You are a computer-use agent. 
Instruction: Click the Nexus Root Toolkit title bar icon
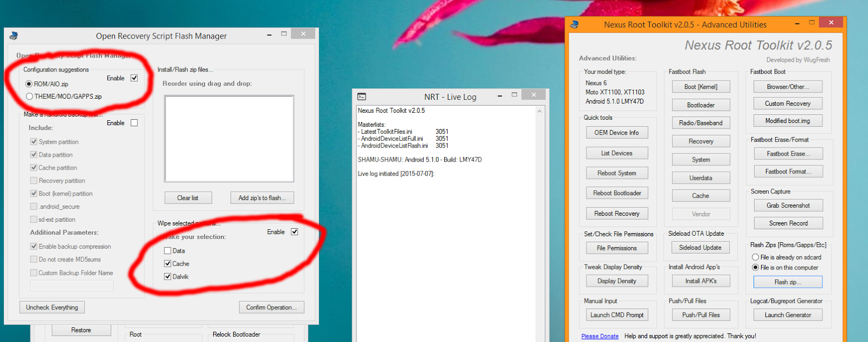575,24
